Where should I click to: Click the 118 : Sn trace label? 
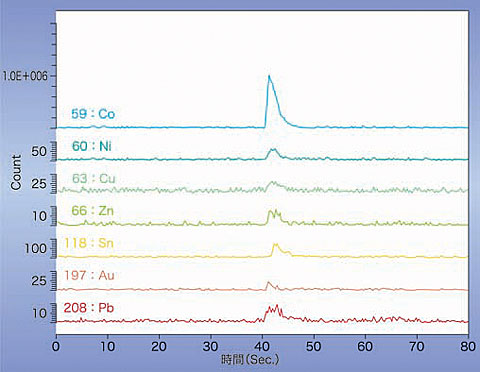point(89,243)
